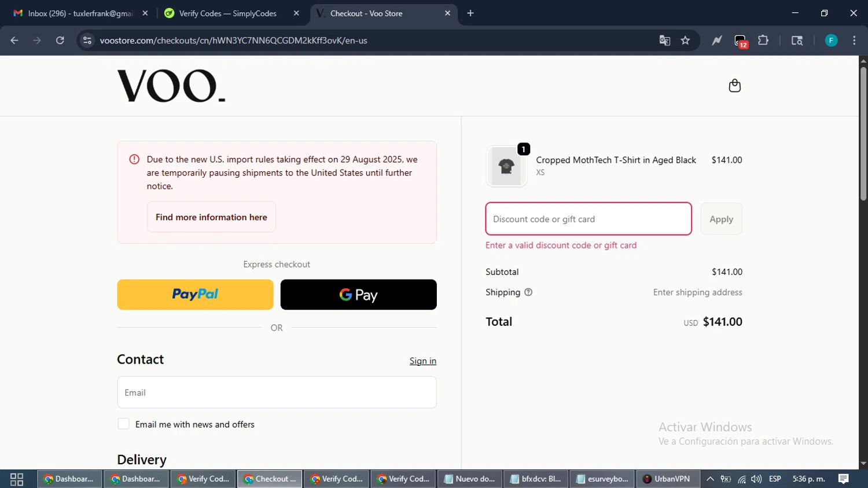Click the browser forward arrow

[37, 41]
